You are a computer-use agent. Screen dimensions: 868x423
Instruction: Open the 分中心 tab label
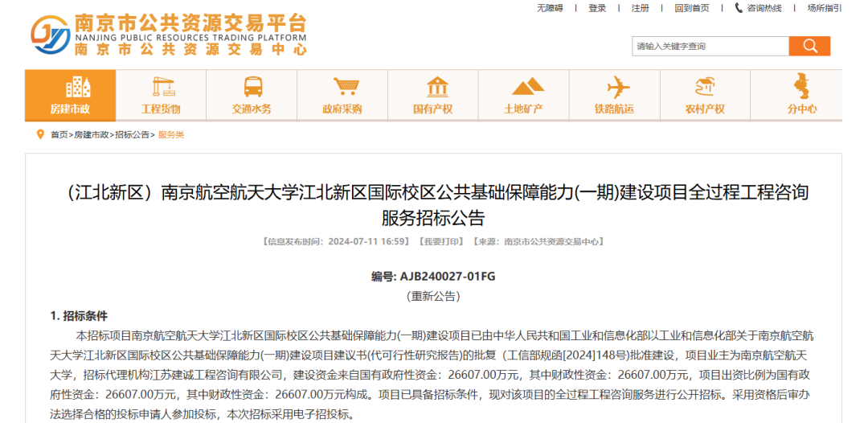click(x=802, y=109)
